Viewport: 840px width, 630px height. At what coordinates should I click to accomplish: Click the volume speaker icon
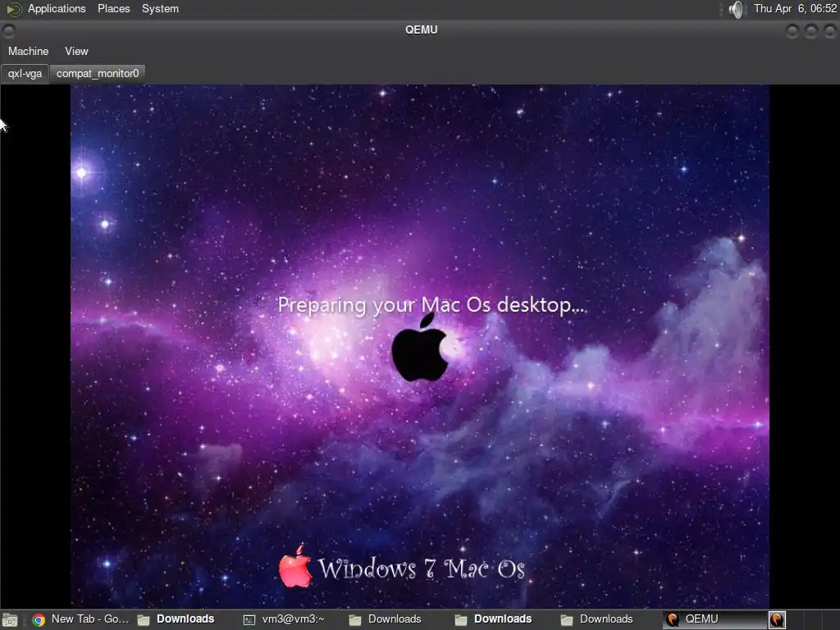(737, 9)
